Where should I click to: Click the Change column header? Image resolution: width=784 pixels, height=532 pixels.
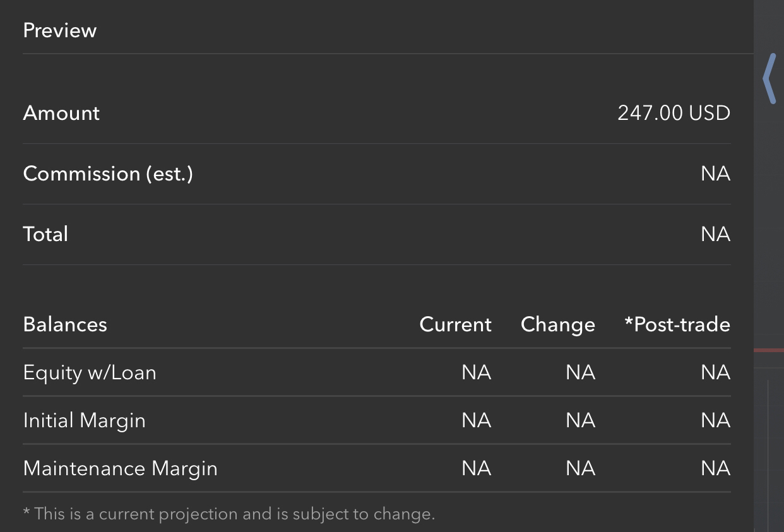[558, 324]
